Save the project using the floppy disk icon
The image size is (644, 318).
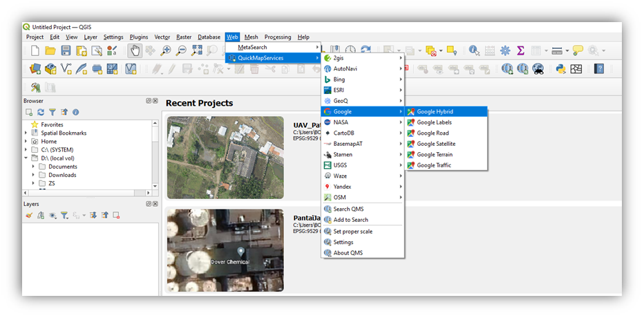click(x=66, y=50)
